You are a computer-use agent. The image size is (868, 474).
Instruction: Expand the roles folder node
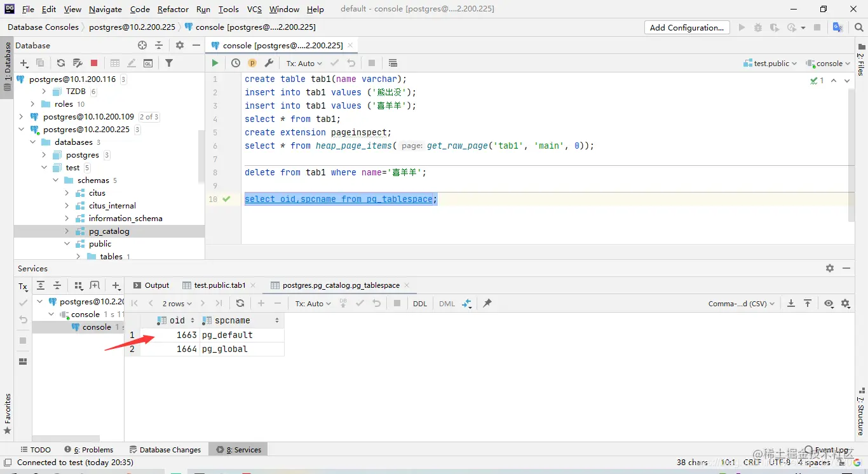click(32, 104)
